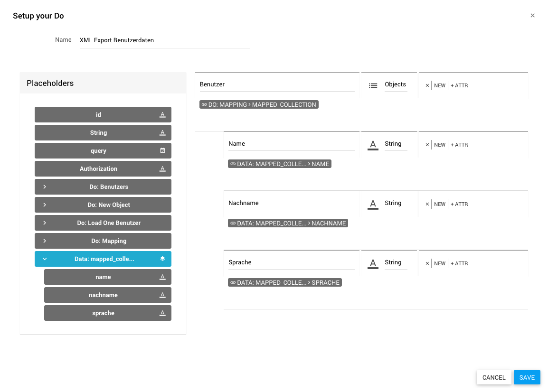This screenshot has height=392, width=548.
Task: Click the text type icon in Name row
Action: tap(373, 145)
